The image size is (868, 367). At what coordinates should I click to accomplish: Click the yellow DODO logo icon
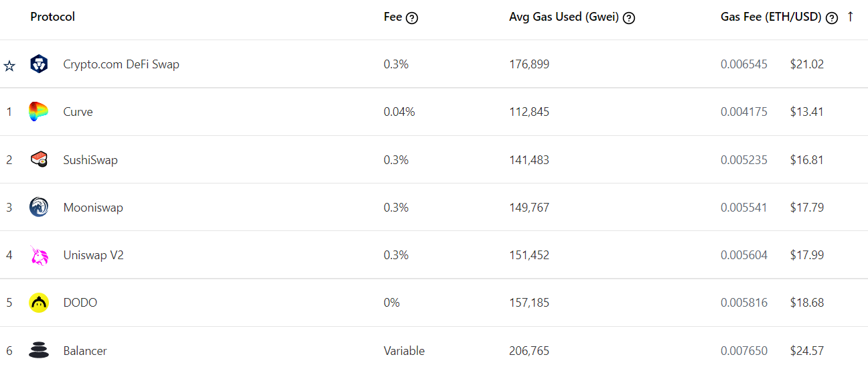pos(39,303)
